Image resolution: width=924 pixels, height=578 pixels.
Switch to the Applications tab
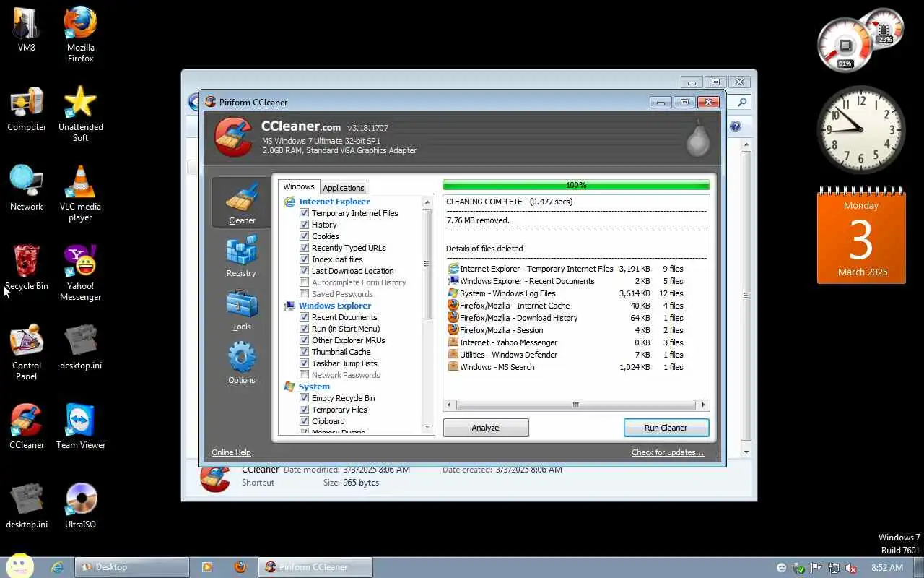click(344, 188)
